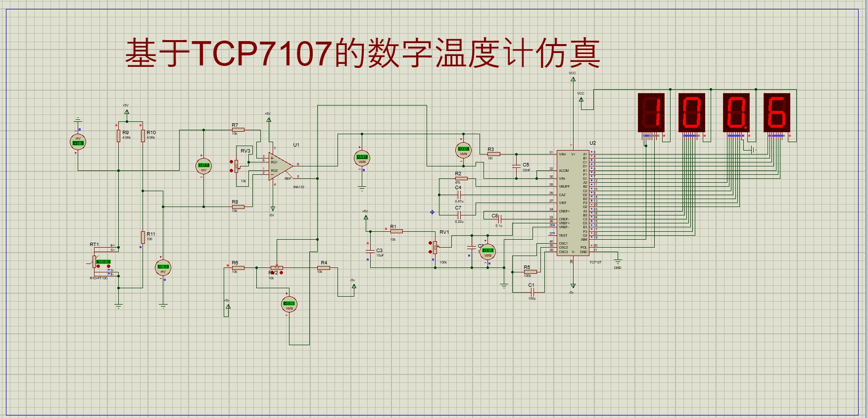This screenshot has width=868, height=418.
Task: Select resistor R4 symbol
Action: pos(323,267)
